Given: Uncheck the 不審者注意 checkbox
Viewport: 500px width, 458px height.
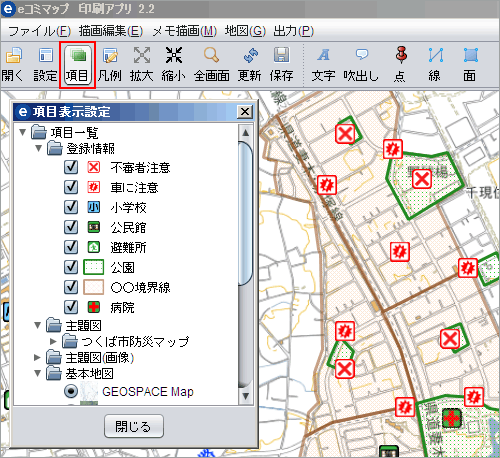Looking at the screenshot, I should point(71,167).
